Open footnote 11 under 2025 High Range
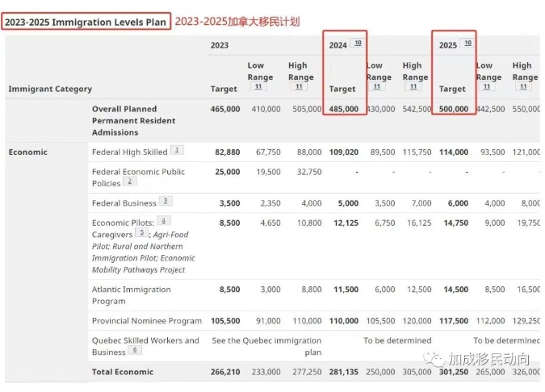Image resolution: width=545 pixels, height=392 pixels. [x=523, y=87]
